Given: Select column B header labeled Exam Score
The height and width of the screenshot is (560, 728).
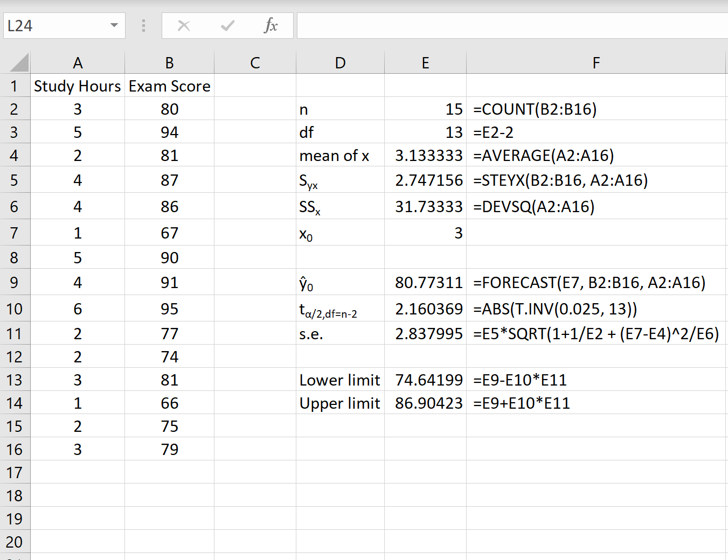Looking at the screenshot, I should tap(169, 62).
